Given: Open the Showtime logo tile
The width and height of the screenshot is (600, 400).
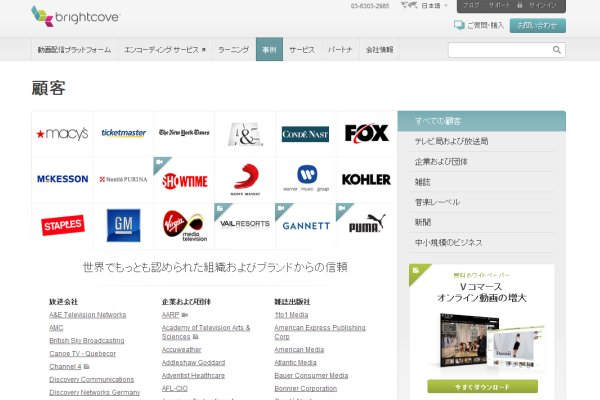Looking at the screenshot, I should (x=184, y=180).
